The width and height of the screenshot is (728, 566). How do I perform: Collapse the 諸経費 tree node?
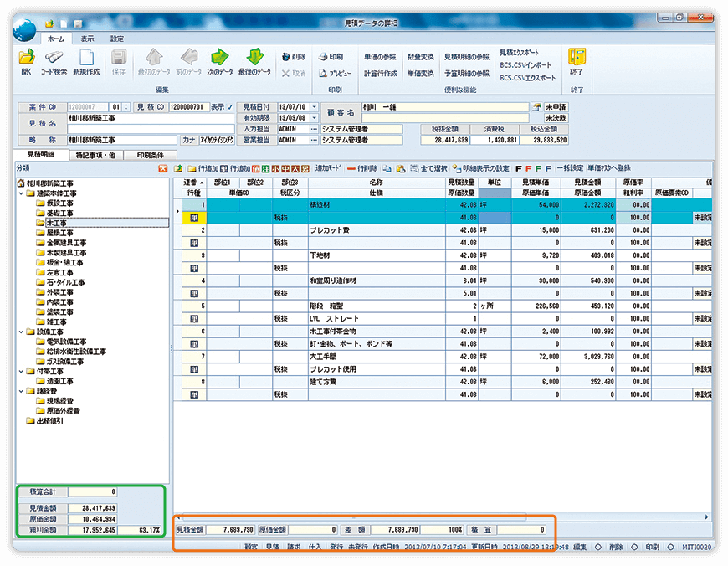tap(22, 391)
